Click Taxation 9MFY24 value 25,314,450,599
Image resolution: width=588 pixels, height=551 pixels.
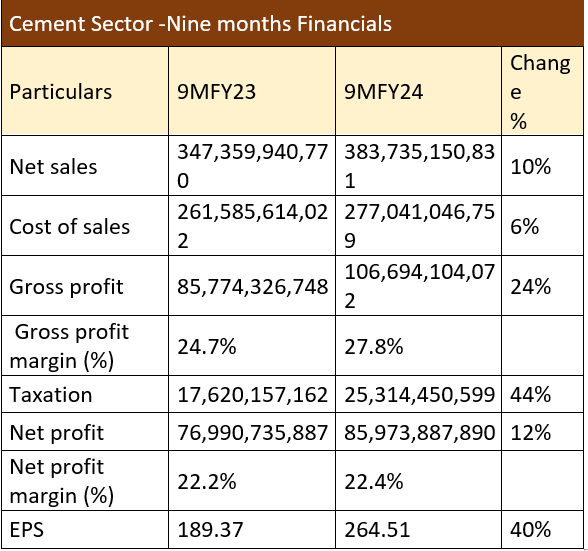click(418, 394)
